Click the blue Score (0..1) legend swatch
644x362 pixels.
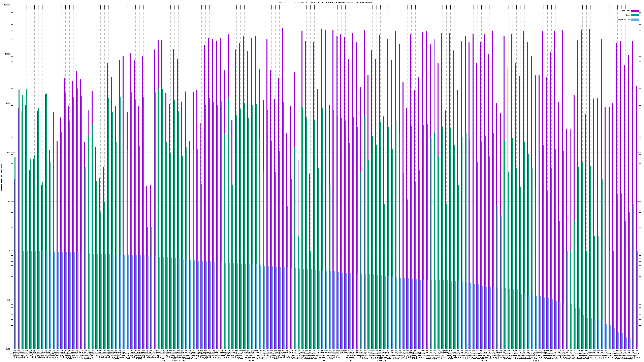635,20
